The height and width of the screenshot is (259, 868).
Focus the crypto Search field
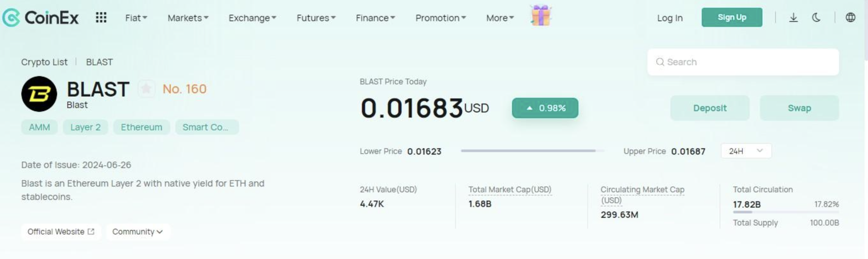pyautogui.click(x=743, y=62)
